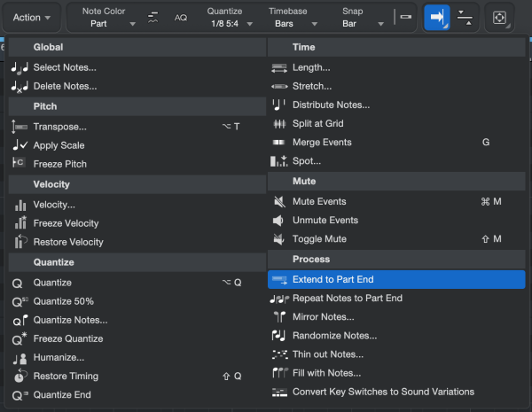Click the Unmute Events speaker icon

tap(278, 221)
